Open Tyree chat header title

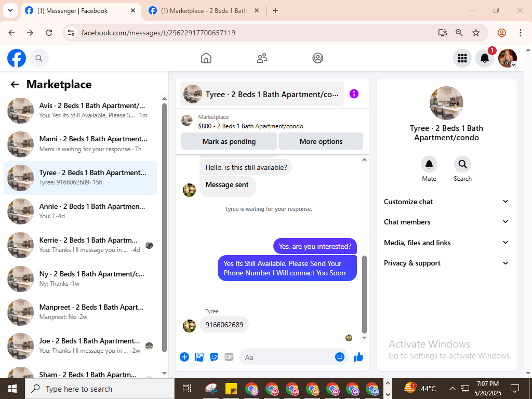coord(262,95)
